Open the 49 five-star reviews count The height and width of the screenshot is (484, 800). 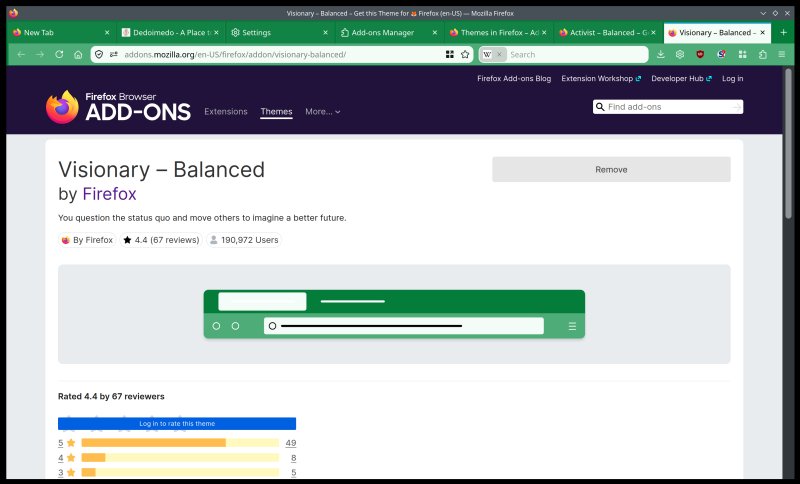coord(291,443)
